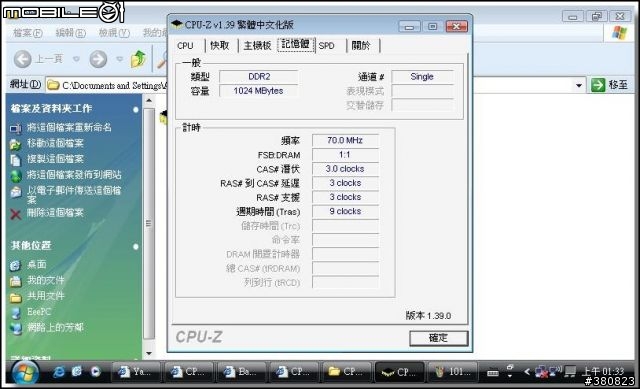Open the Forward button history dropdown arrow

click(x=119, y=59)
